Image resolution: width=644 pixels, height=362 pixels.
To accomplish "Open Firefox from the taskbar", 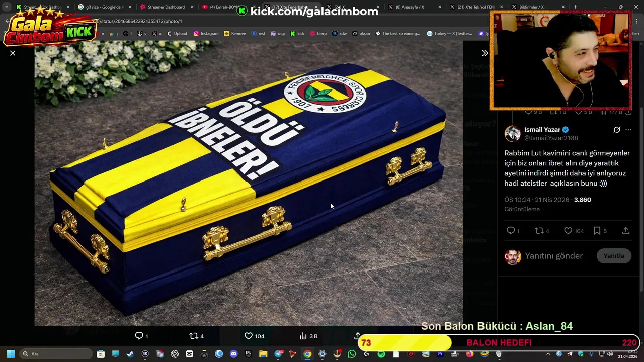I will [469, 354].
